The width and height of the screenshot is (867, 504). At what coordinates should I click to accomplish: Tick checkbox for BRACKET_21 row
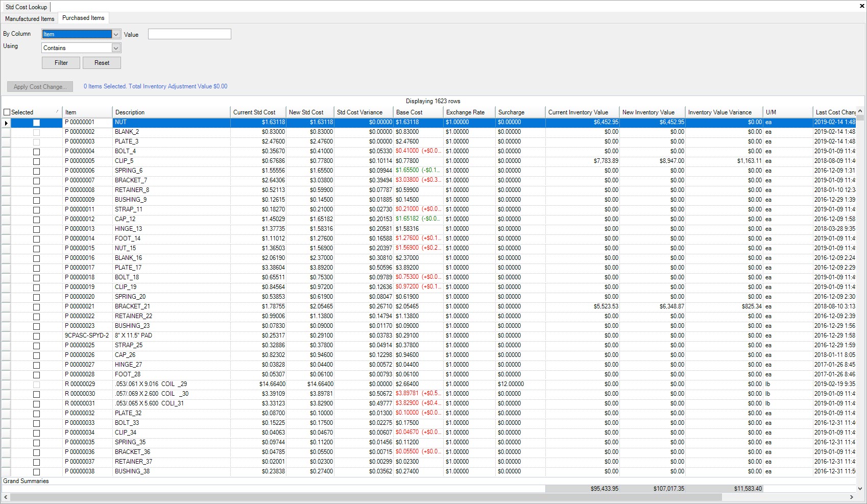click(36, 307)
